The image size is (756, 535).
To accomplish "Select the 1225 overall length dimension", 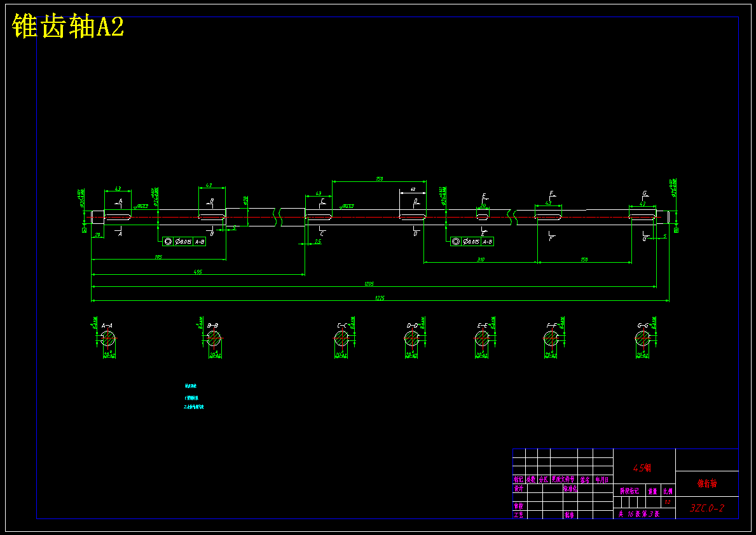I will pos(380,298).
